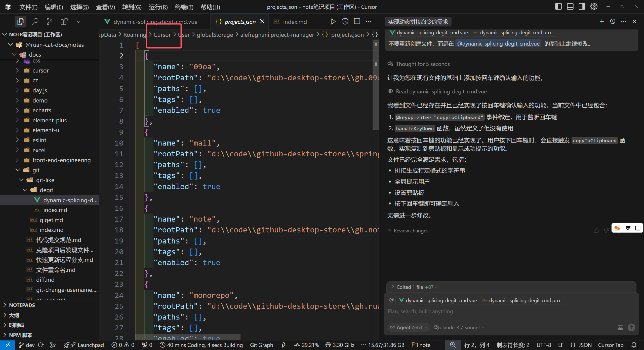Expand the front-end-engineering folder
Viewport: 644px width, 350px height.
pyautogui.click(x=50, y=160)
